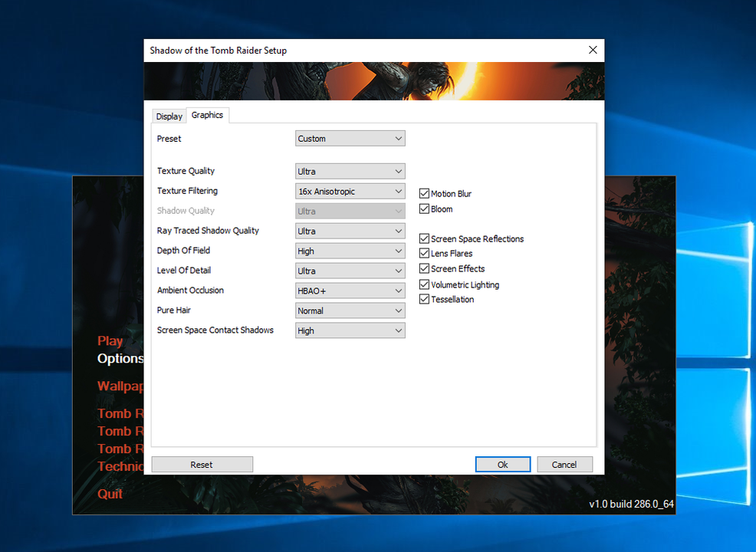Select the Graphics tab
756x552 pixels.
(x=207, y=115)
